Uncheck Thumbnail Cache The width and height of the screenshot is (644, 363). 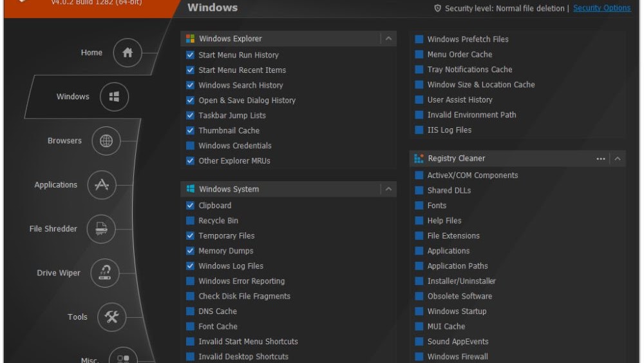[190, 131]
